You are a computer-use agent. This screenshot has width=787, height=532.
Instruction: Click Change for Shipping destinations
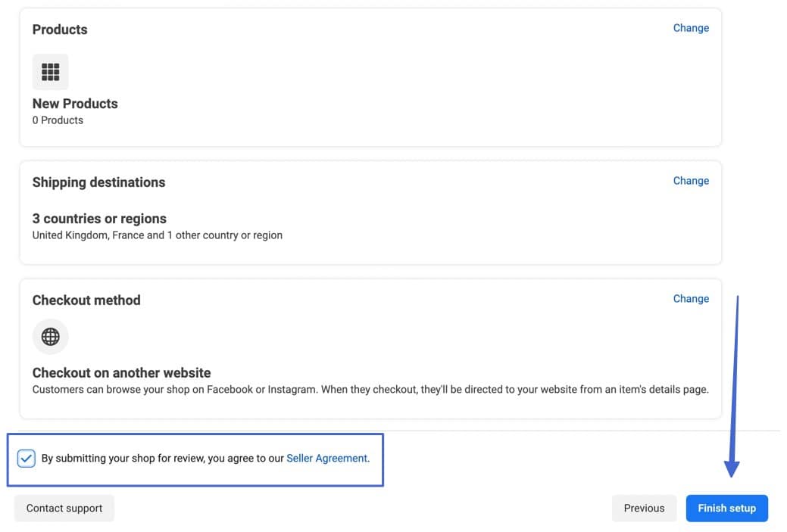691,181
